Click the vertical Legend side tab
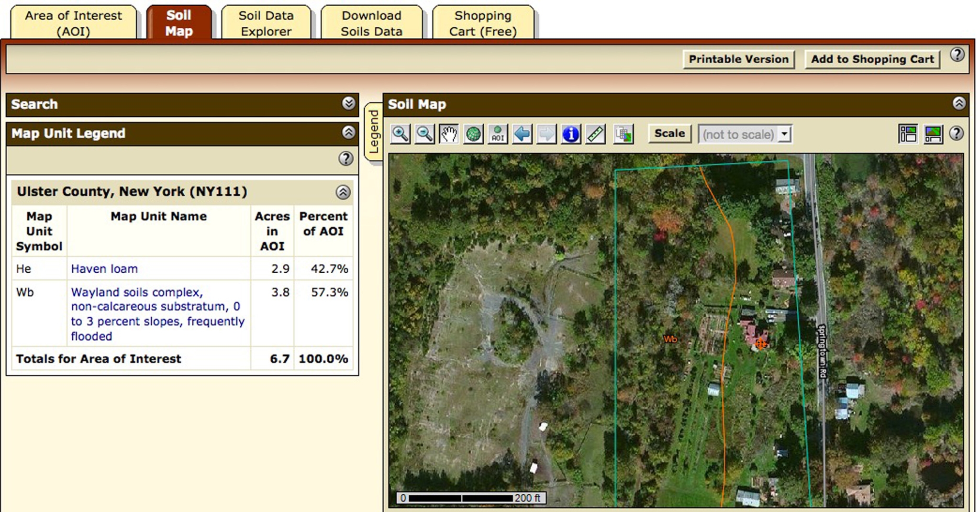 coord(374,132)
